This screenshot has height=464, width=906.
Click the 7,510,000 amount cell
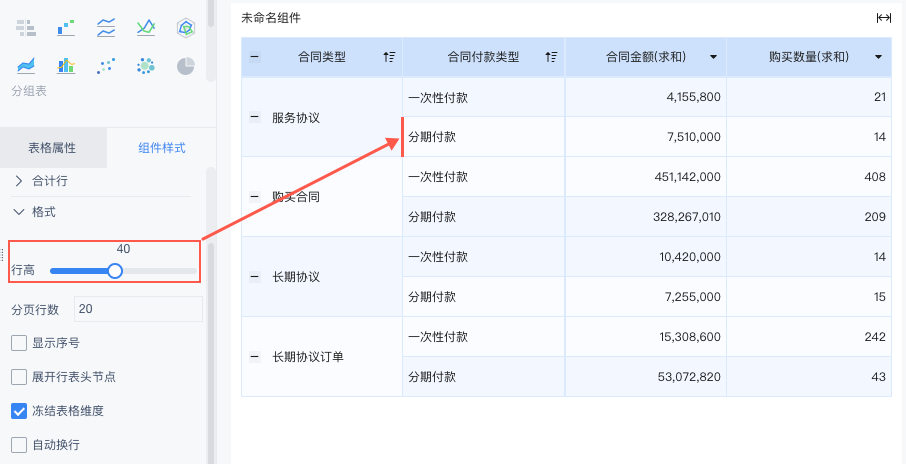[646, 137]
